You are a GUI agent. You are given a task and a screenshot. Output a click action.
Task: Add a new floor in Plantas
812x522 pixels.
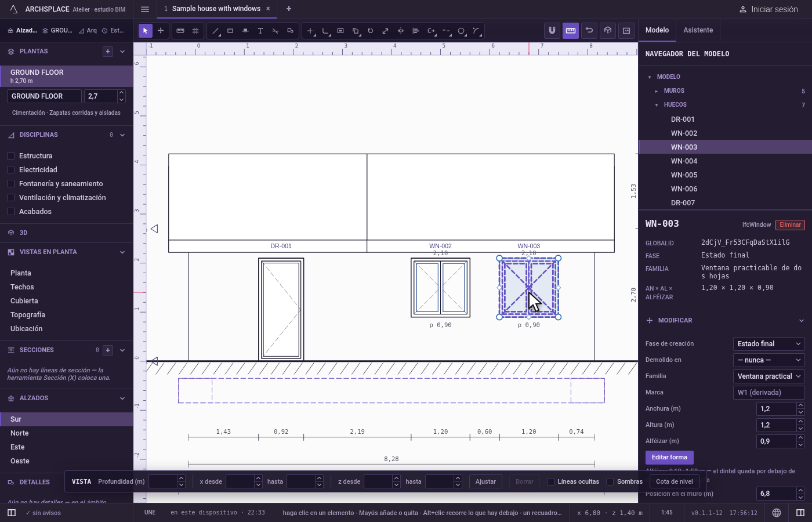(x=108, y=52)
